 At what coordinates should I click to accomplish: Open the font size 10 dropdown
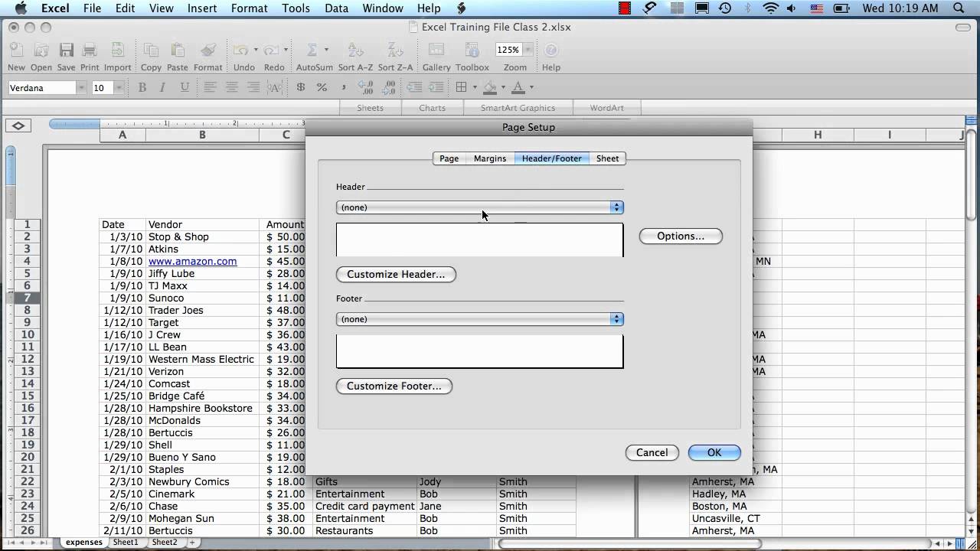pos(119,88)
